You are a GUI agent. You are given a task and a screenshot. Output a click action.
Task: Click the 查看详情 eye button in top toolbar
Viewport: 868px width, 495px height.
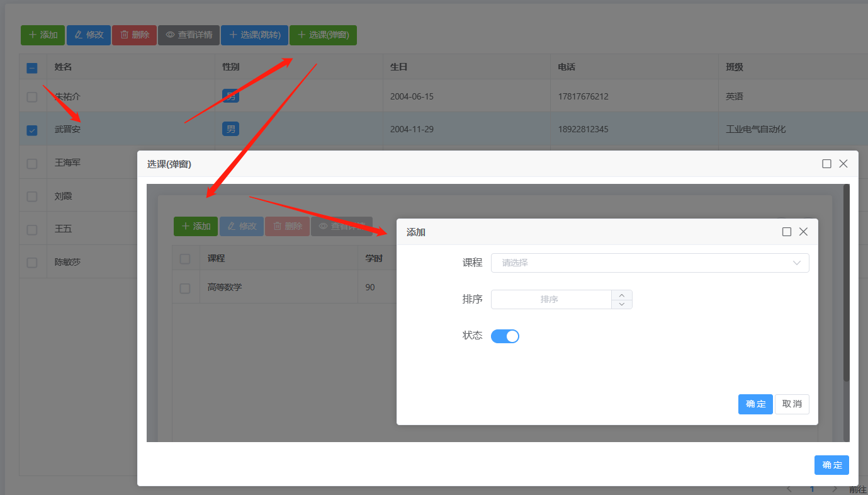[x=189, y=35]
